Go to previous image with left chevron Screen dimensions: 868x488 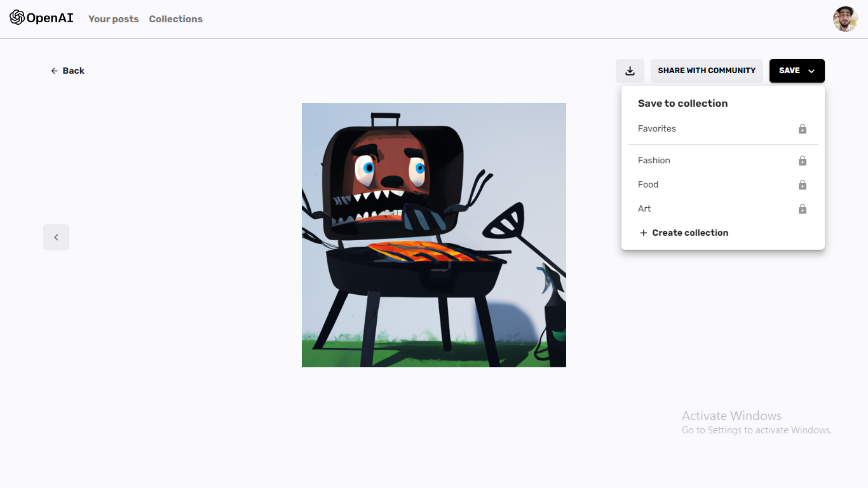(56, 237)
